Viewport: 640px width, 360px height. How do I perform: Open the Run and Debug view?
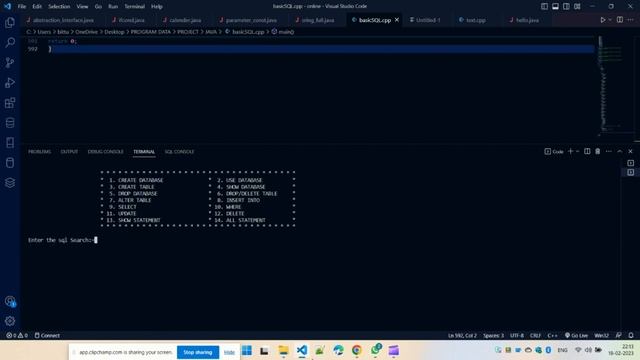(10, 82)
